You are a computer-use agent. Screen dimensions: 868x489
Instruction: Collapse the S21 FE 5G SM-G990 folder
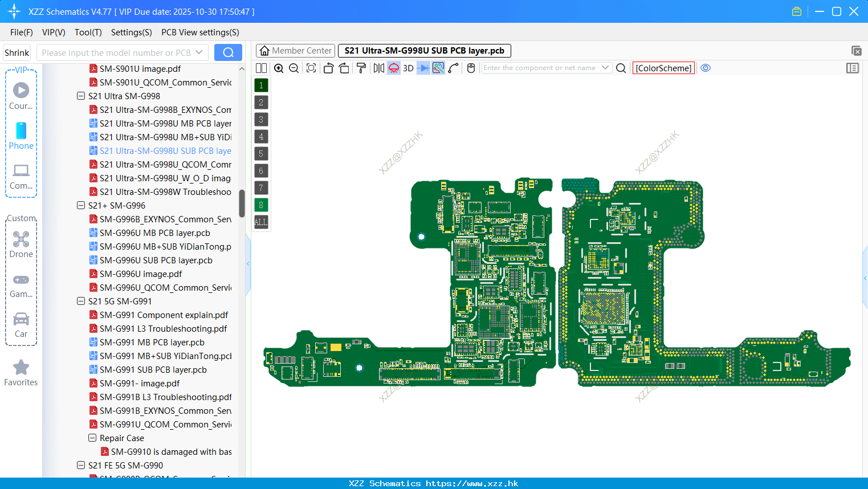coord(81,466)
